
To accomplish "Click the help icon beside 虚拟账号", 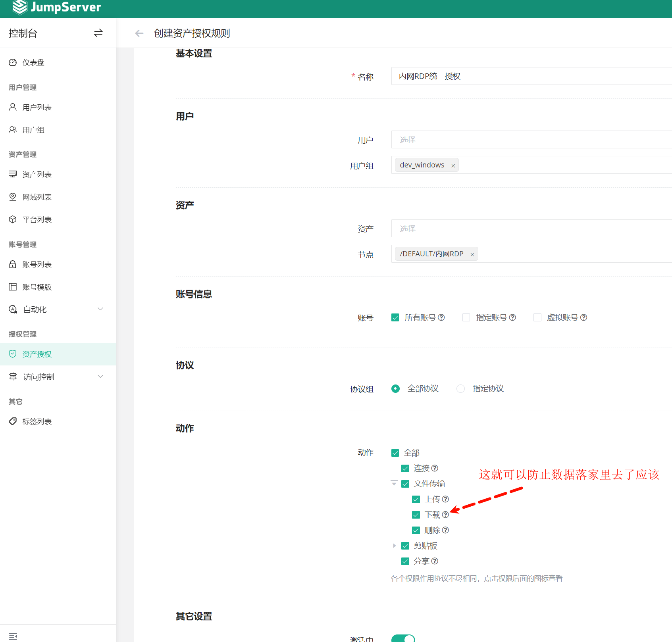I will pyautogui.click(x=583, y=317).
